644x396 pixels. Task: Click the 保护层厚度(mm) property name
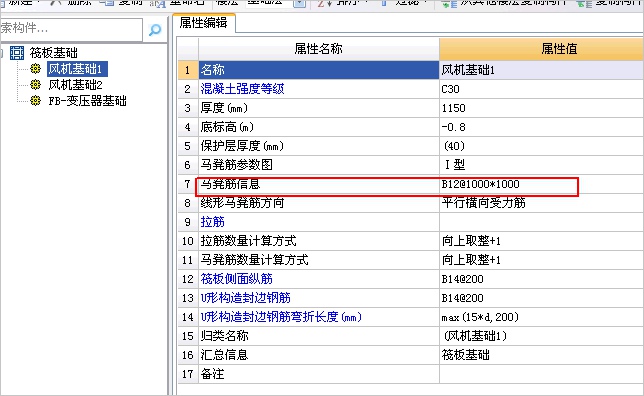coord(242,146)
